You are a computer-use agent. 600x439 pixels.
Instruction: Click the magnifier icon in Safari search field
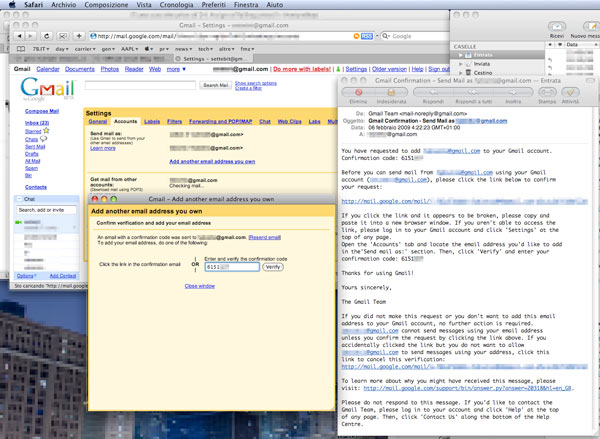coord(385,36)
